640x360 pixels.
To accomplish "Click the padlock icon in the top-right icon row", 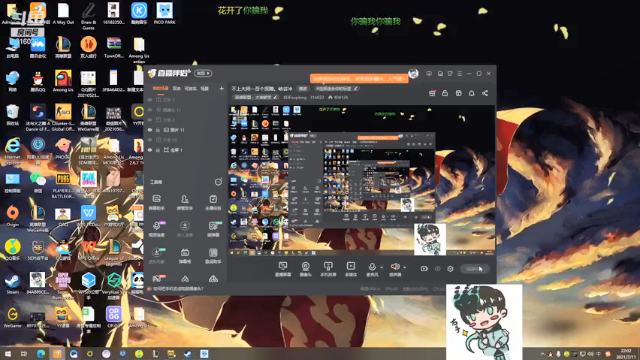I will 445,93.
